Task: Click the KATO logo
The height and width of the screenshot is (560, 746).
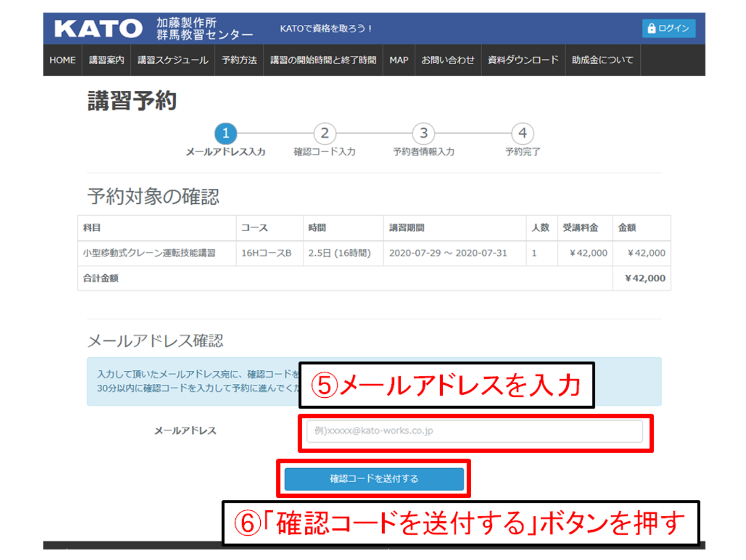Action: 98,29
